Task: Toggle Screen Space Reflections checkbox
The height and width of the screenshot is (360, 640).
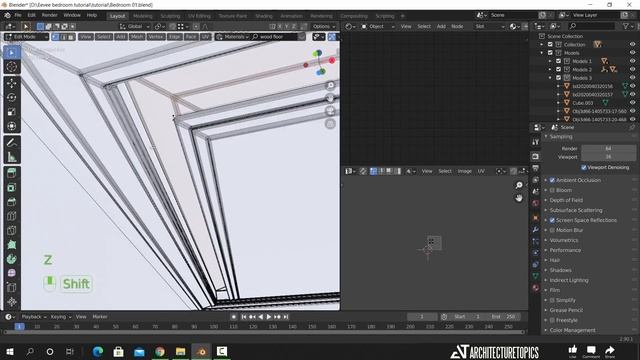Action: [x=552, y=220]
